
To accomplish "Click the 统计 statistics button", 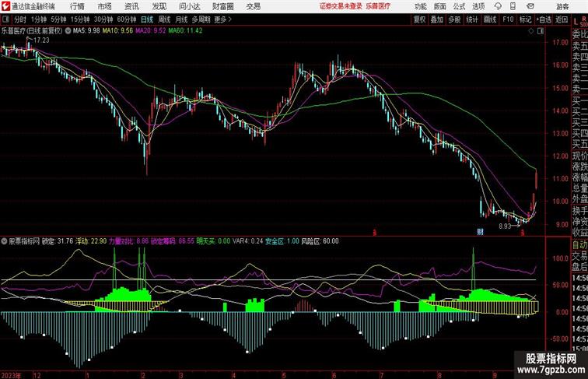I will pyautogui.click(x=472, y=19).
